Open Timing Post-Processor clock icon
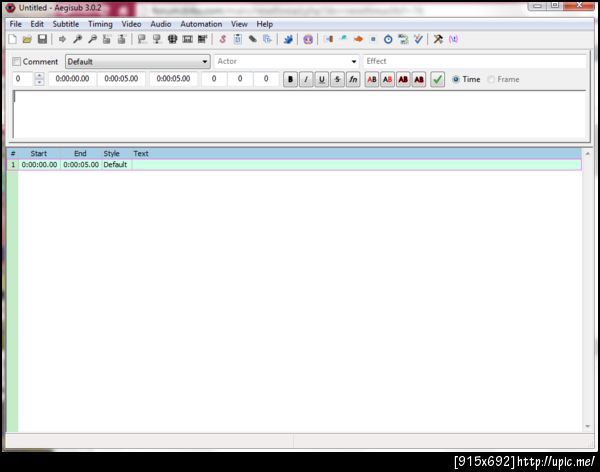 click(388, 39)
